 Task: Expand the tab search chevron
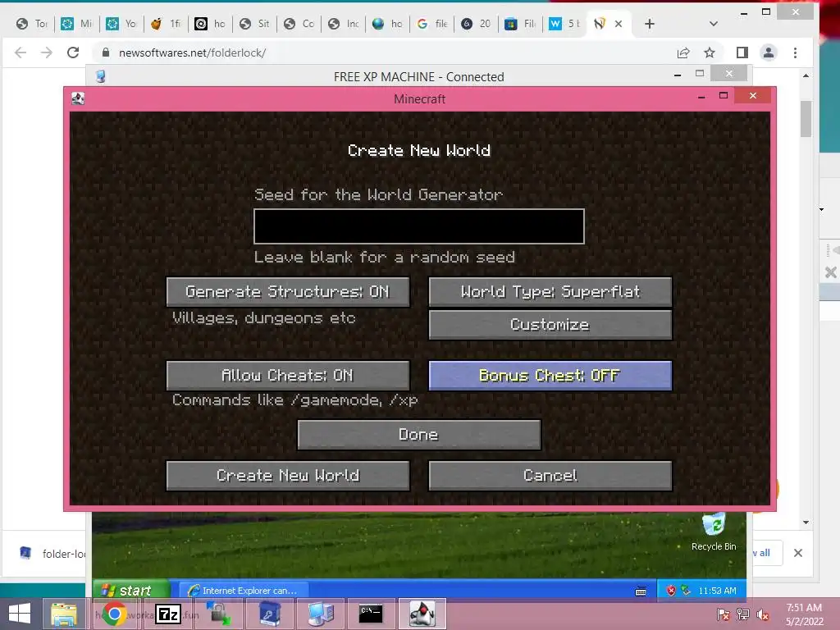[713, 24]
